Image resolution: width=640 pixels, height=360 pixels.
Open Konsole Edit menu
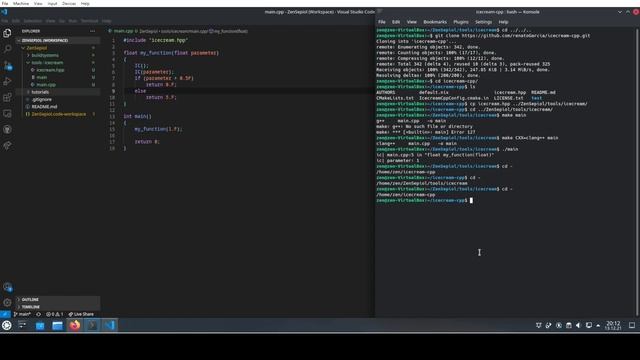pos(396,22)
